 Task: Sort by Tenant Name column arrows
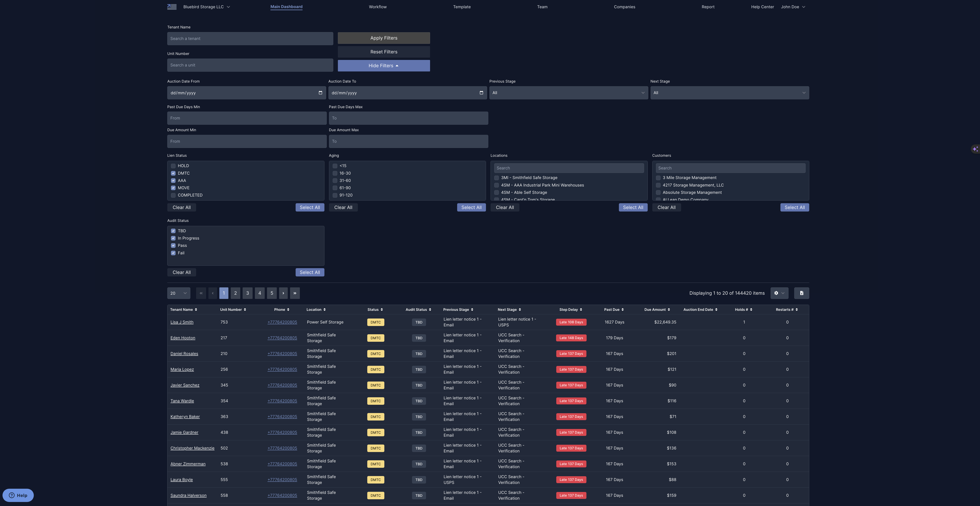pos(196,310)
